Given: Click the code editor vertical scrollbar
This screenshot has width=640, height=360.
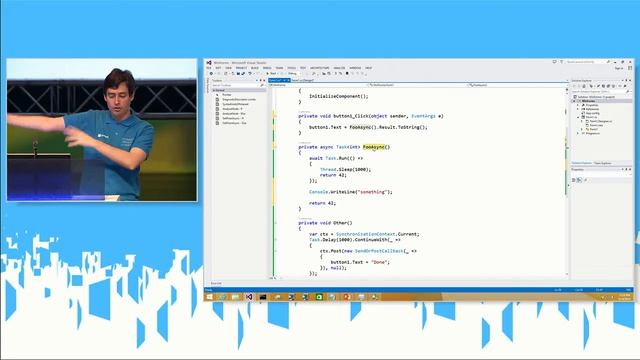Looking at the screenshot, I should pos(567,182).
